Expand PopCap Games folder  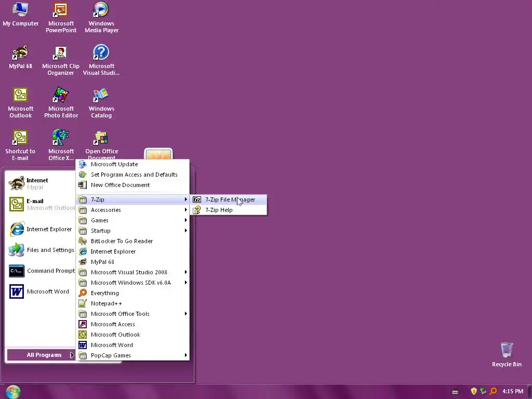133,355
